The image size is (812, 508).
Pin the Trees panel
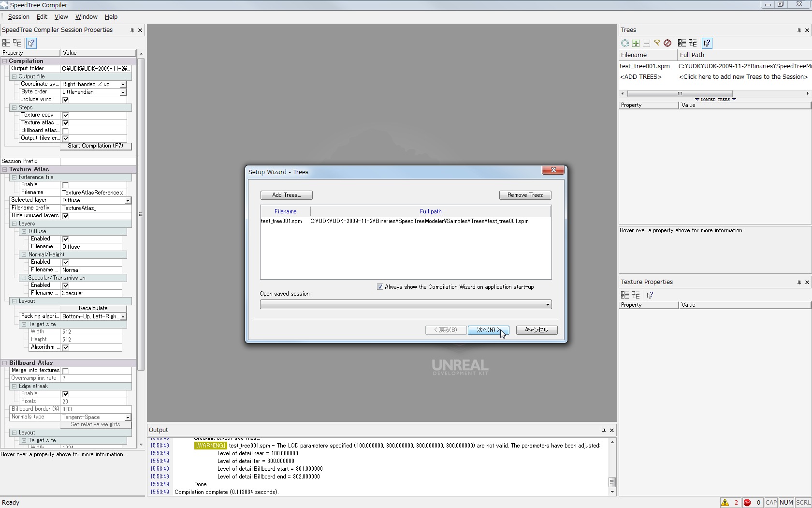pyautogui.click(x=799, y=30)
